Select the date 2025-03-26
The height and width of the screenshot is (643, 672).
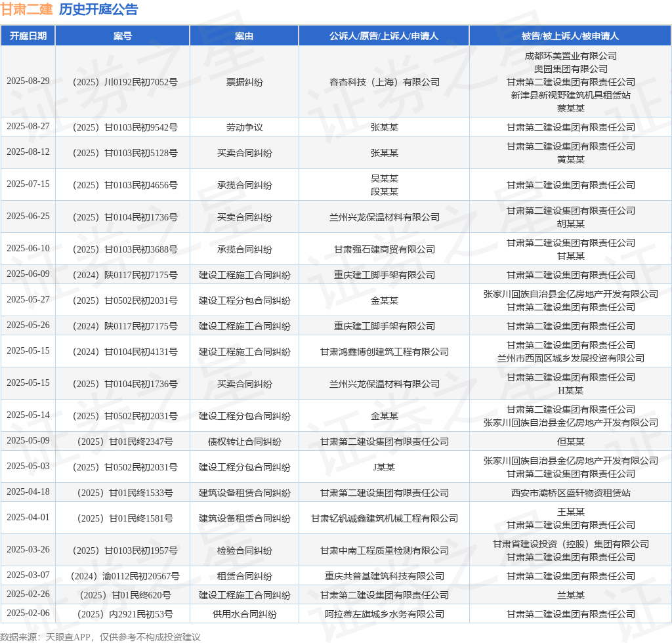pyautogui.click(x=28, y=550)
